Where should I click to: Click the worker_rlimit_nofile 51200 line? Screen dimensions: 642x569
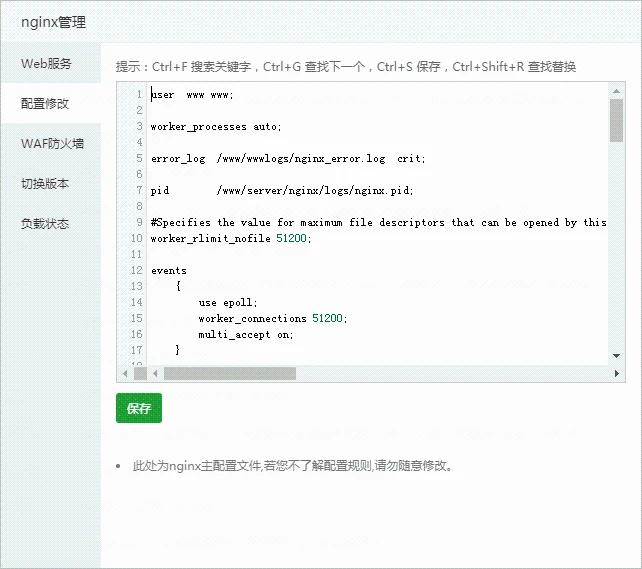(231, 239)
